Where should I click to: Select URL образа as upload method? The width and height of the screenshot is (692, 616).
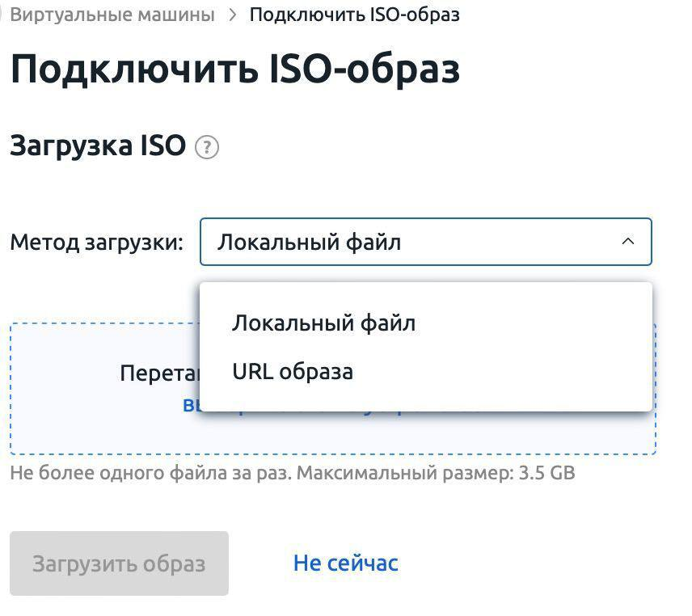pyautogui.click(x=293, y=371)
